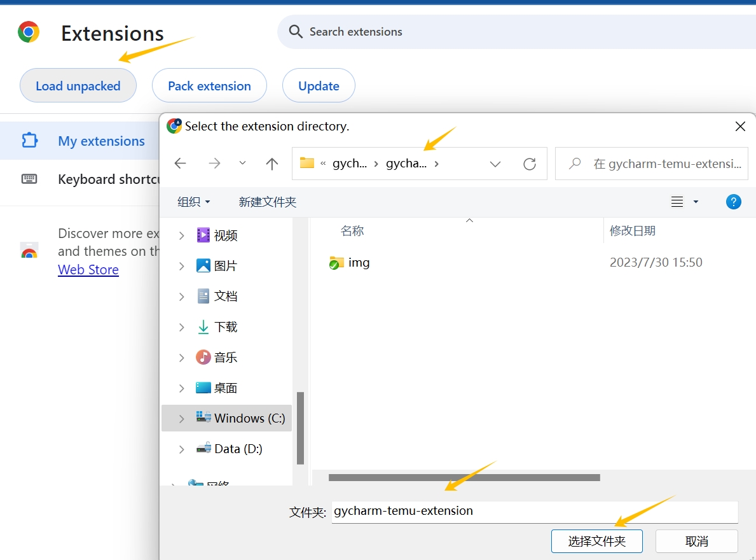This screenshot has width=756, height=560.
Task: Click the horizontal scrollbar in file list
Action: coord(464,477)
